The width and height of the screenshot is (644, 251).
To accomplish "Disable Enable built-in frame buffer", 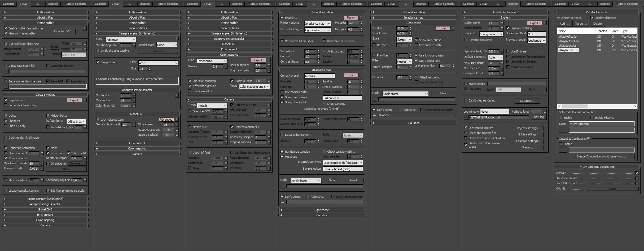I will coord(6,28).
